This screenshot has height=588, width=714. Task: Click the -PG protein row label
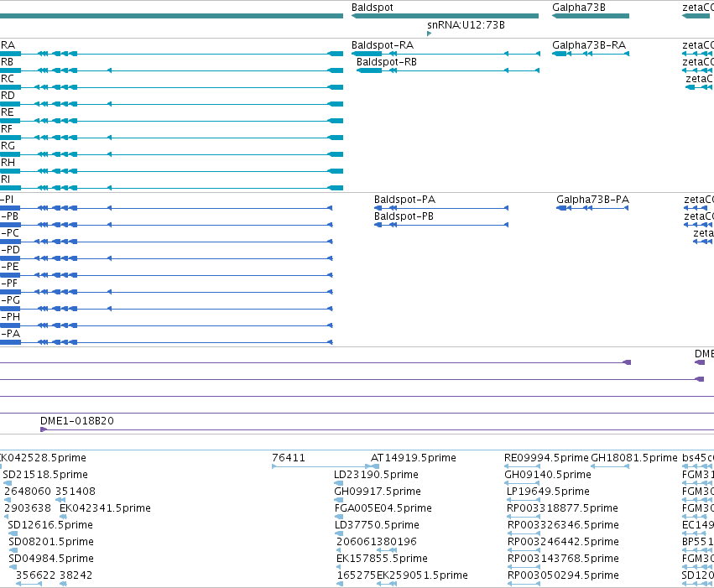[x=10, y=300]
